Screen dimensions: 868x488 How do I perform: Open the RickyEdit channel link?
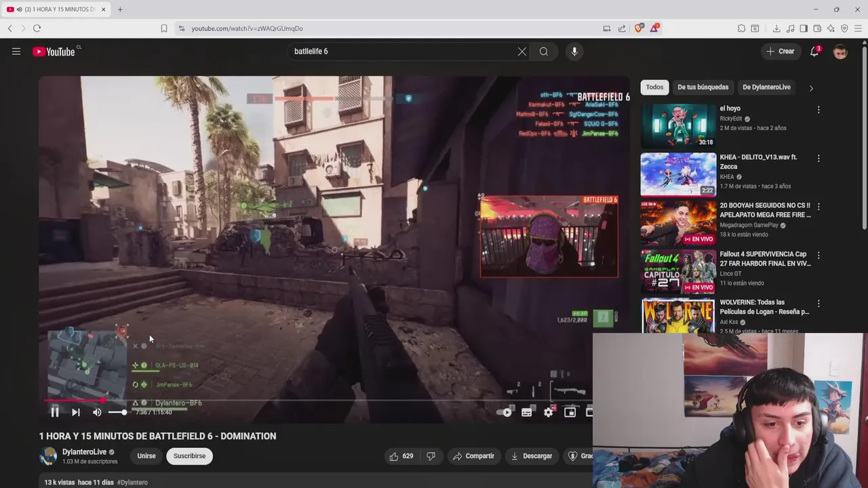coord(731,119)
